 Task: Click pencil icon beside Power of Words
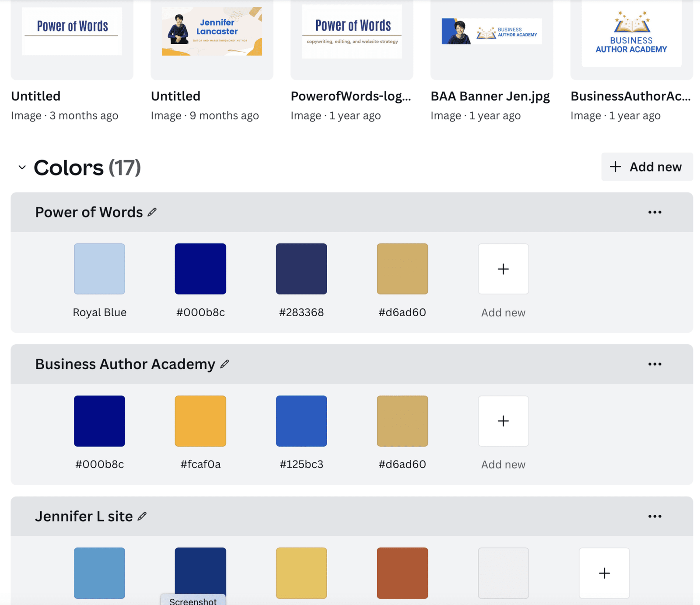point(152,212)
